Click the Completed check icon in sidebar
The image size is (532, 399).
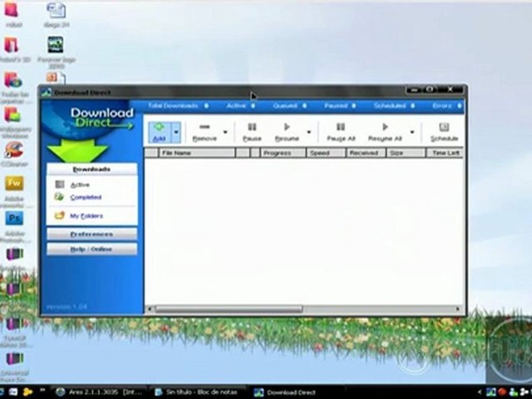pyautogui.click(x=59, y=196)
